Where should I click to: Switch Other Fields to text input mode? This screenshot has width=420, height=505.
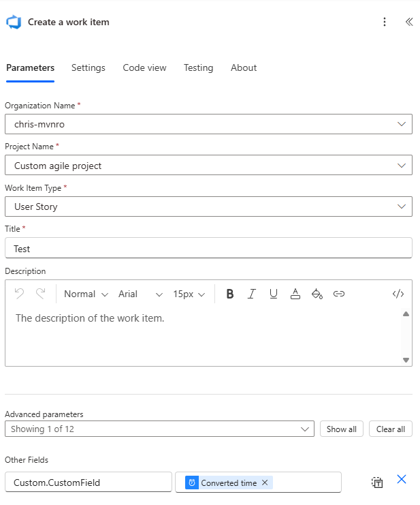[x=377, y=483]
